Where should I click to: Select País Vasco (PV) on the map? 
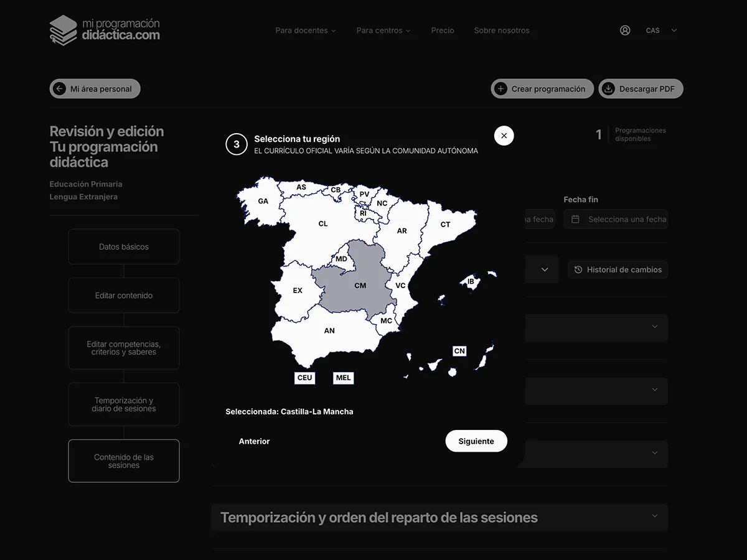click(x=364, y=194)
